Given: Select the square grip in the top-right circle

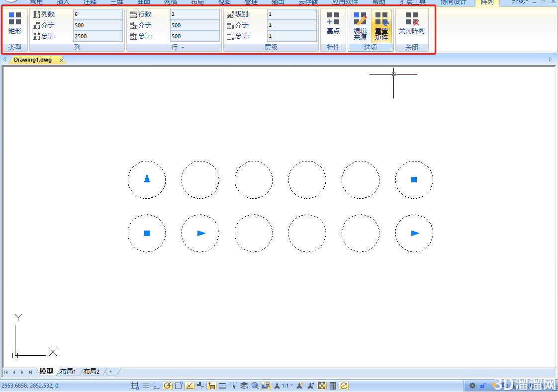Looking at the screenshot, I should (414, 179).
